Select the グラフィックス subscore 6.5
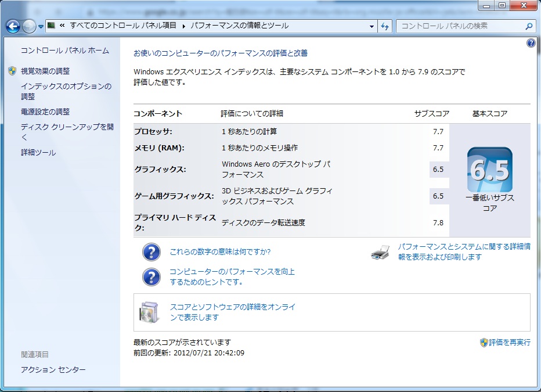541x392 pixels. [x=438, y=170]
